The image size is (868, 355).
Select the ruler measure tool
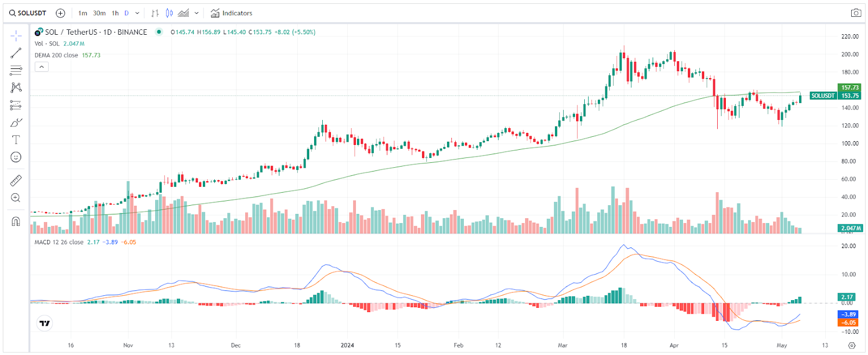point(16,181)
